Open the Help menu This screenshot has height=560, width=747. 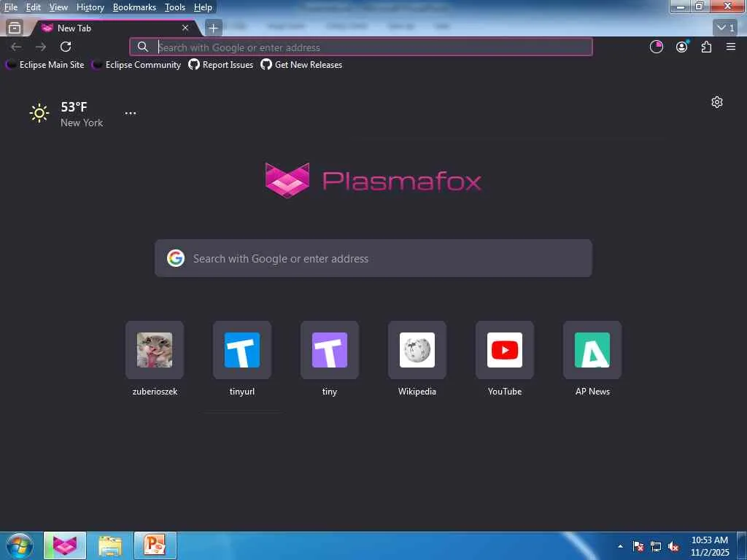pyautogui.click(x=203, y=7)
